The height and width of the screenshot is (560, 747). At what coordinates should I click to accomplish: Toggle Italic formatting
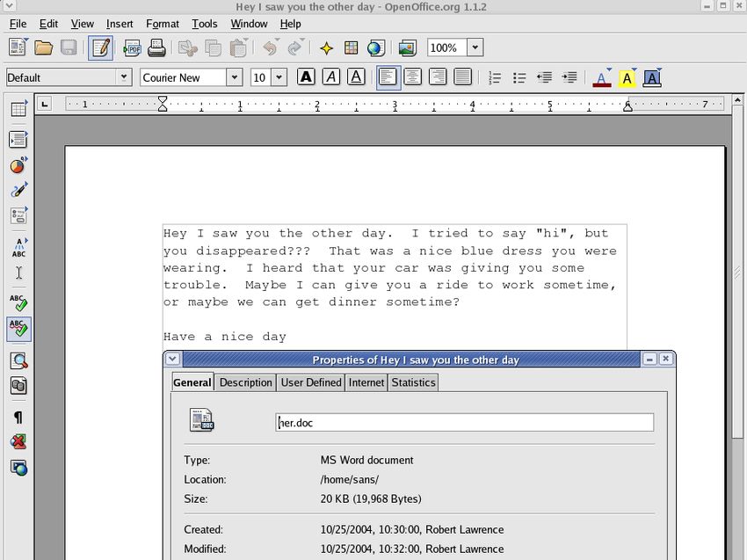coord(331,76)
